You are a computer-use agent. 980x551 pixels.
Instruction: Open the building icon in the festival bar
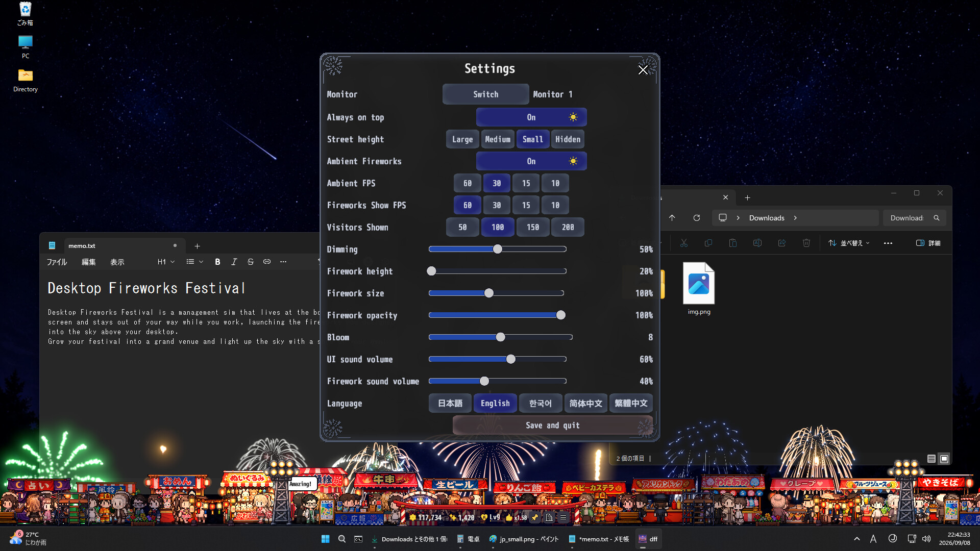(x=549, y=517)
